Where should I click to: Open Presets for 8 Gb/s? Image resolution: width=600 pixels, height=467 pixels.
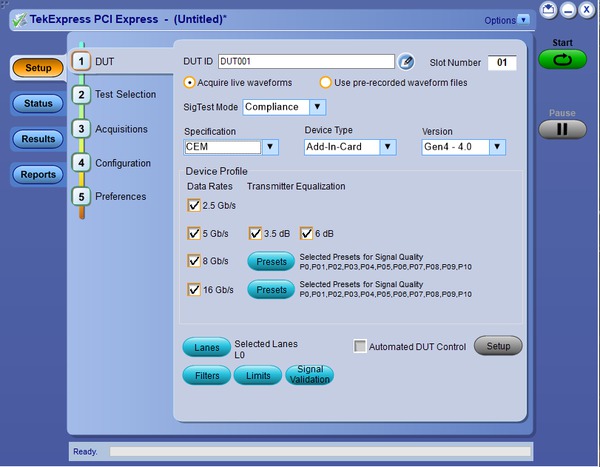point(271,262)
